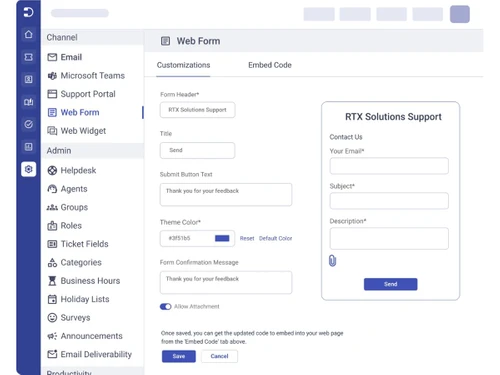Click the Email envelope icon
Image resolution: width=500 pixels, height=375 pixels.
click(52, 57)
